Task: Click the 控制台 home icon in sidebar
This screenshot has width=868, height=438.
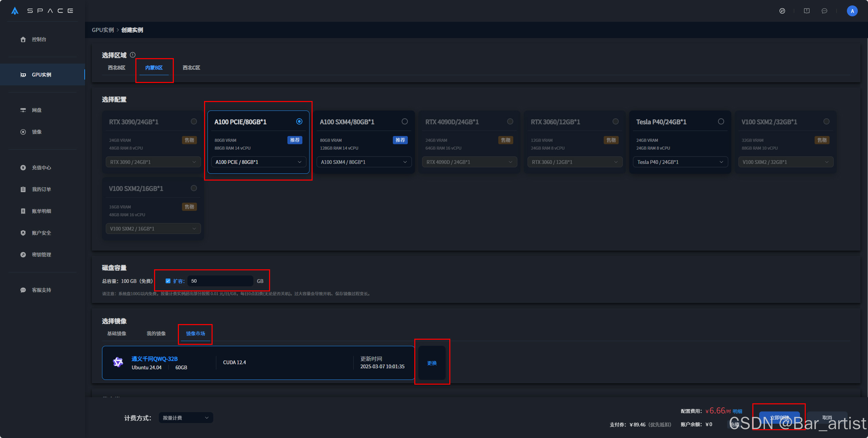Action: [x=23, y=39]
